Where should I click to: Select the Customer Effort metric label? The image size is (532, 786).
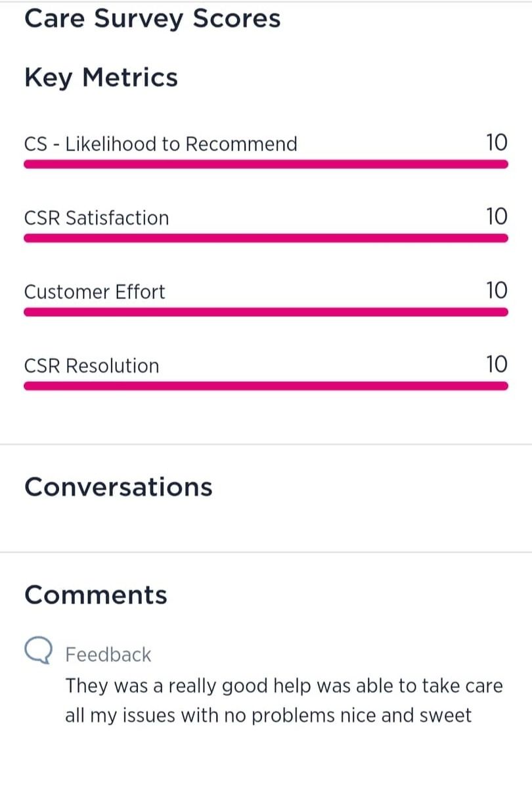95,291
